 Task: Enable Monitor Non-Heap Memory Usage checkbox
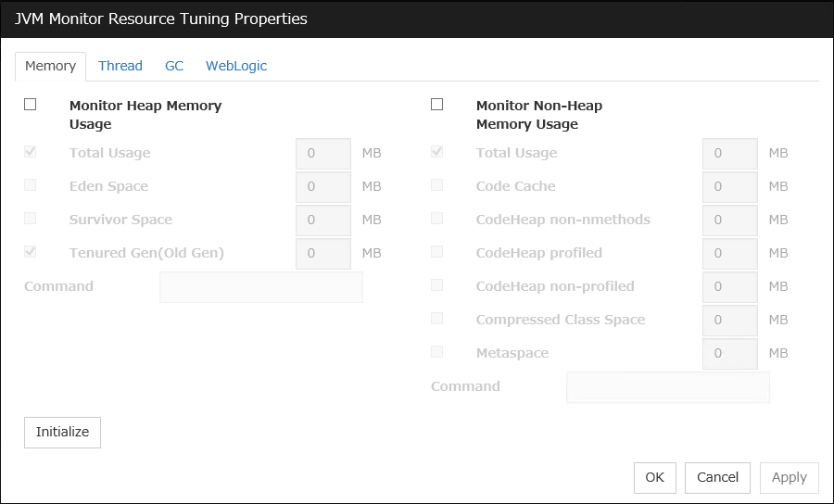click(x=437, y=105)
